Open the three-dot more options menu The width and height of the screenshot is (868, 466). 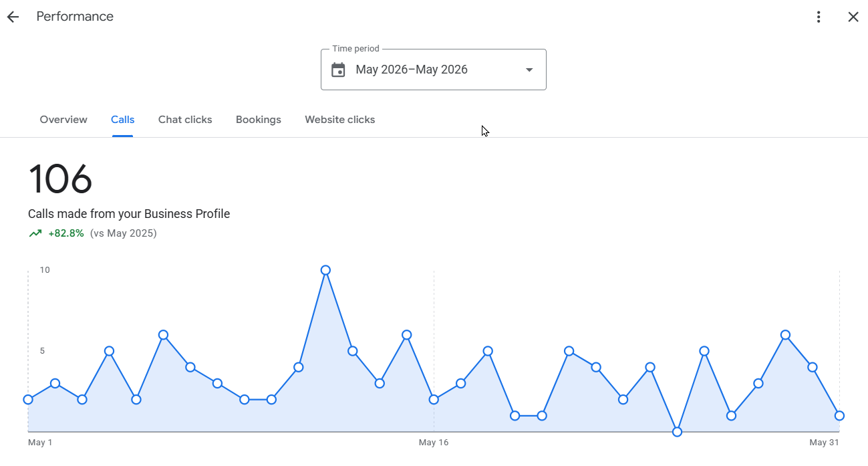(819, 17)
